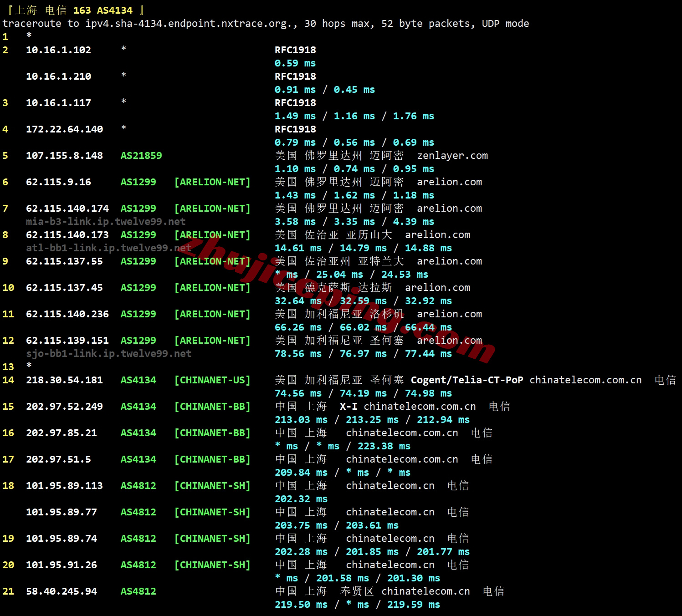Screen dimensions: 682x616
Task: Select IP address 202.97.85.21
Action: [x=62, y=433]
